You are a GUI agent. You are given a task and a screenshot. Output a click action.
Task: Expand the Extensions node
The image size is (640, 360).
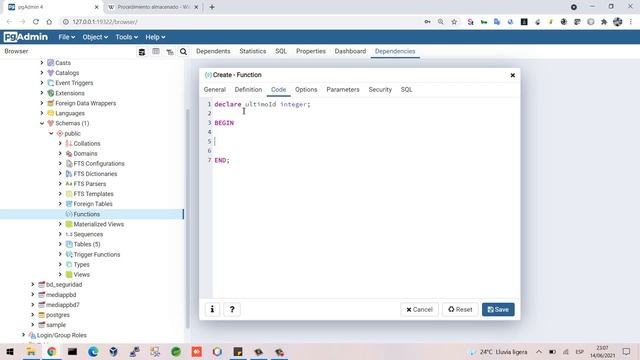[x=42, y=93]
